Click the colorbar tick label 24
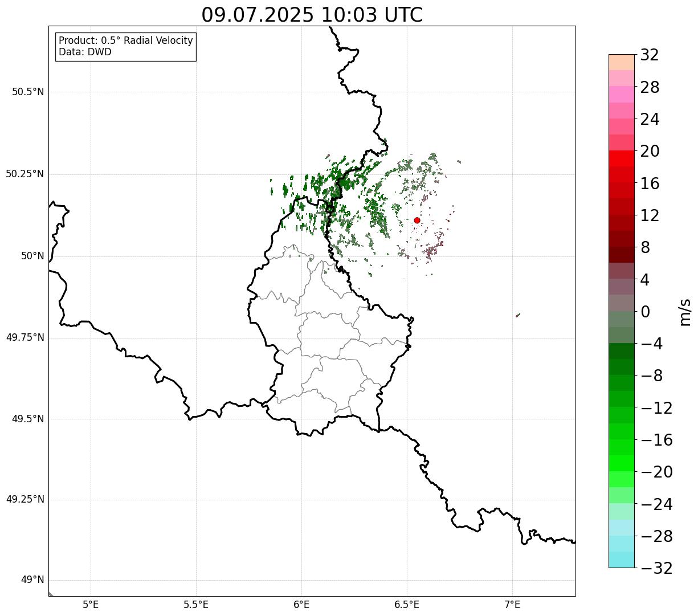698x616 pixels. point(650,120)
